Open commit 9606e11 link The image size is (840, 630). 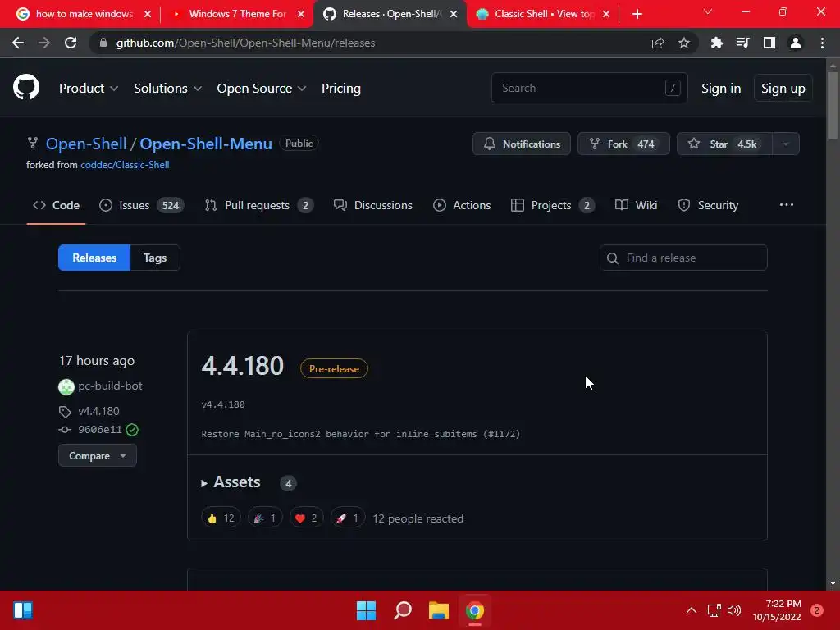(x=99, y=430)
